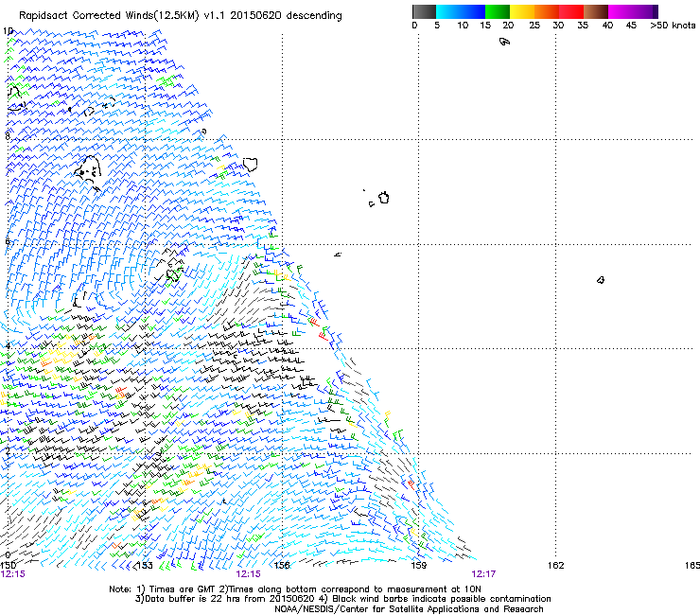The height and width of the screenshot is (615, 700).
Task: Click the latitude label '6' on the left axis
Action: pos(8,241)
